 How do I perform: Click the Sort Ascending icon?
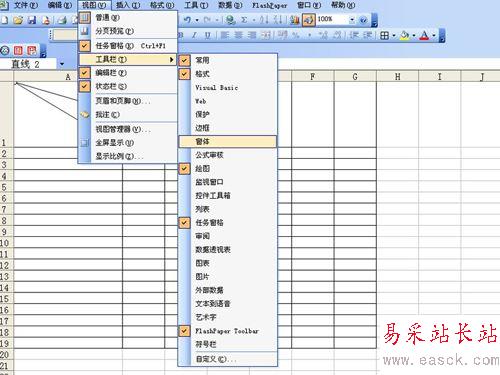(264, 20)
